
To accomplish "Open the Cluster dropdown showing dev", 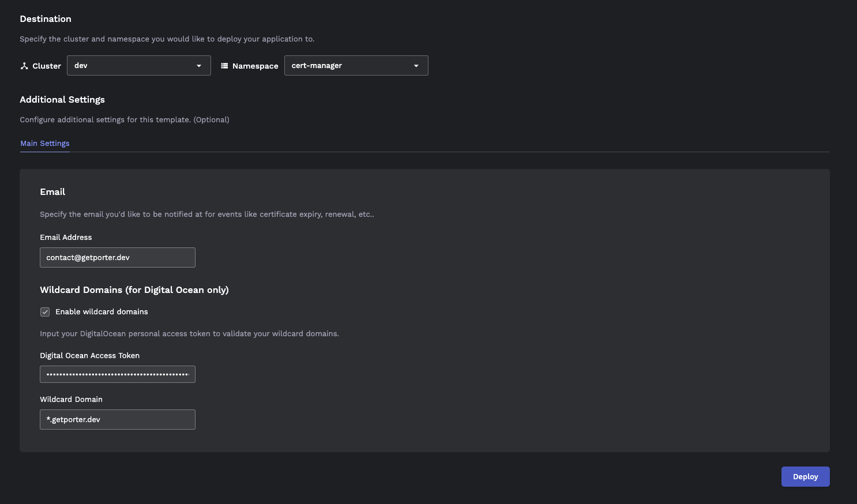I will [x=139, y=66].
